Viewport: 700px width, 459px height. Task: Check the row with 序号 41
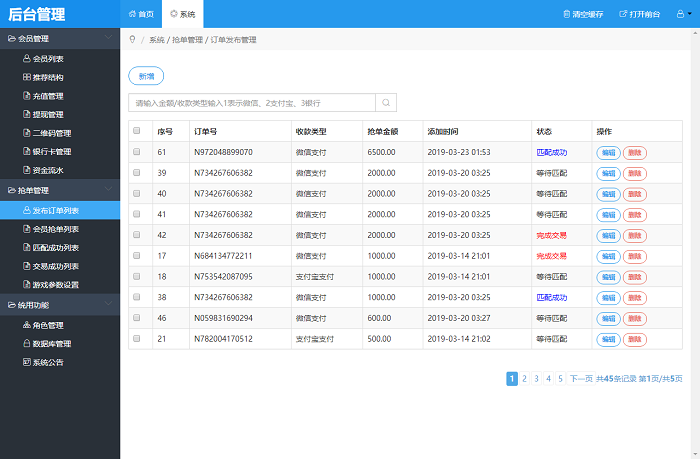click(x=137, y=214)
